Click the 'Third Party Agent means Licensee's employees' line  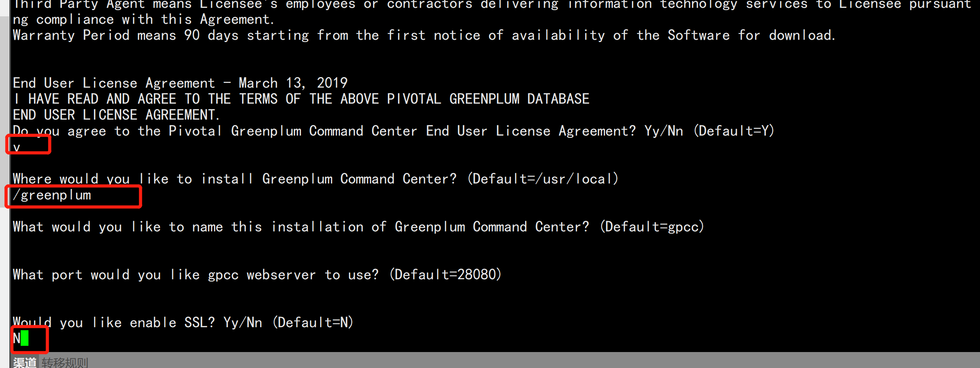492,4
